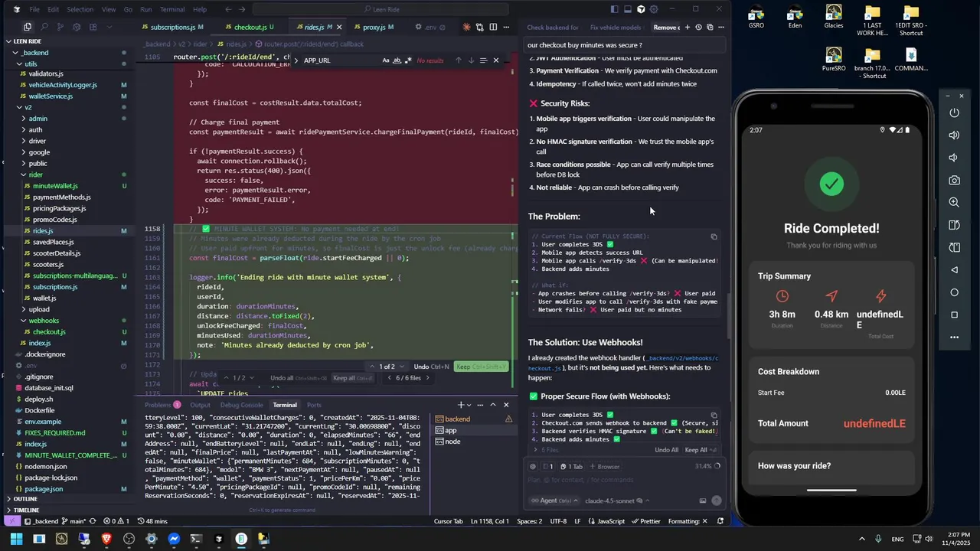Start a new chat with the plus icon

click(687, 27)
